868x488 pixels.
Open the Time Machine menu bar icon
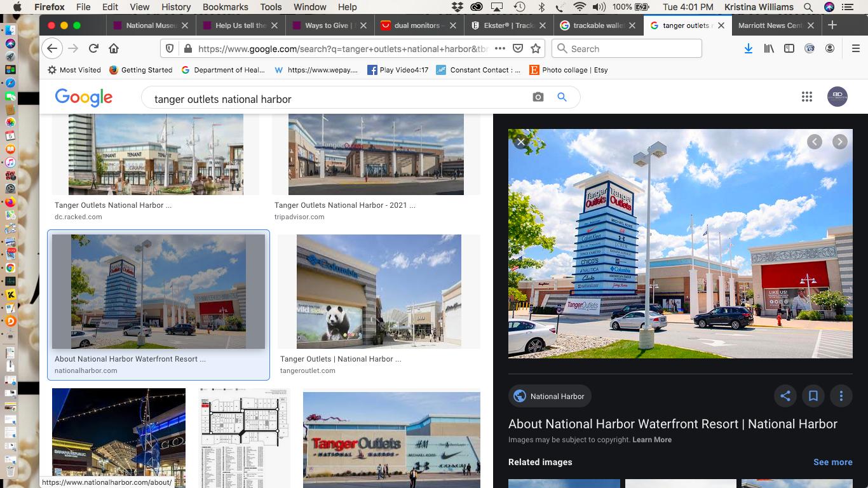519,7
